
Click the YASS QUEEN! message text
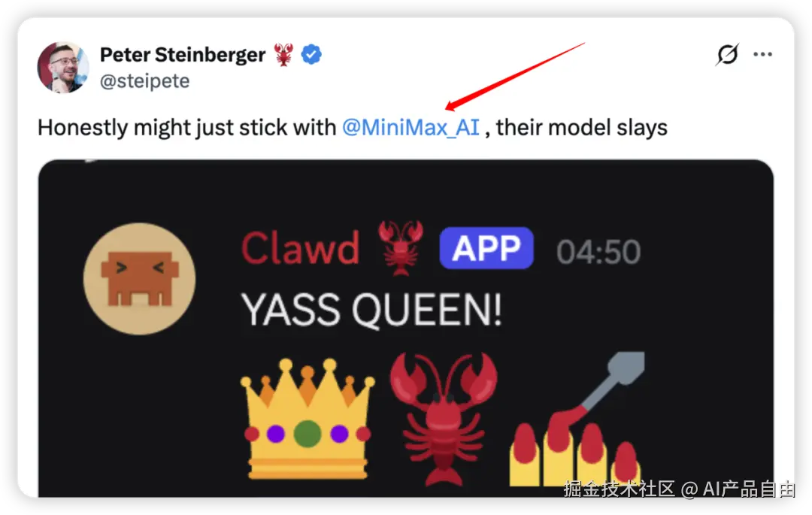coord(371,310)
